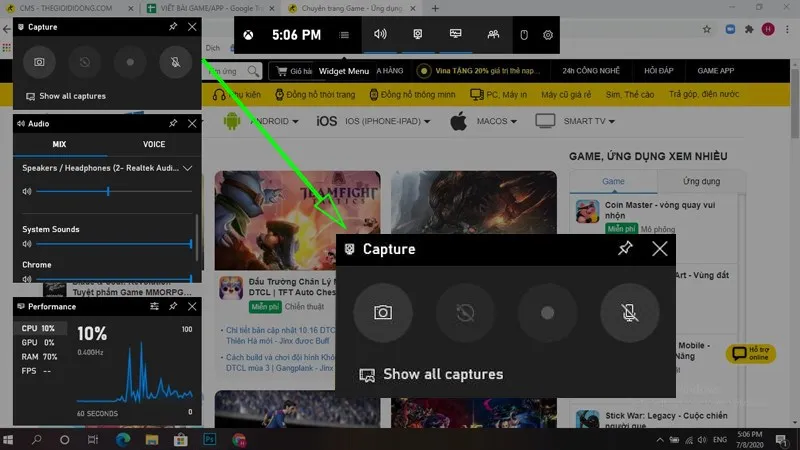Select CPU 10% in Performance widget
The height and width of the screenshot is (450, 800).
40,328
